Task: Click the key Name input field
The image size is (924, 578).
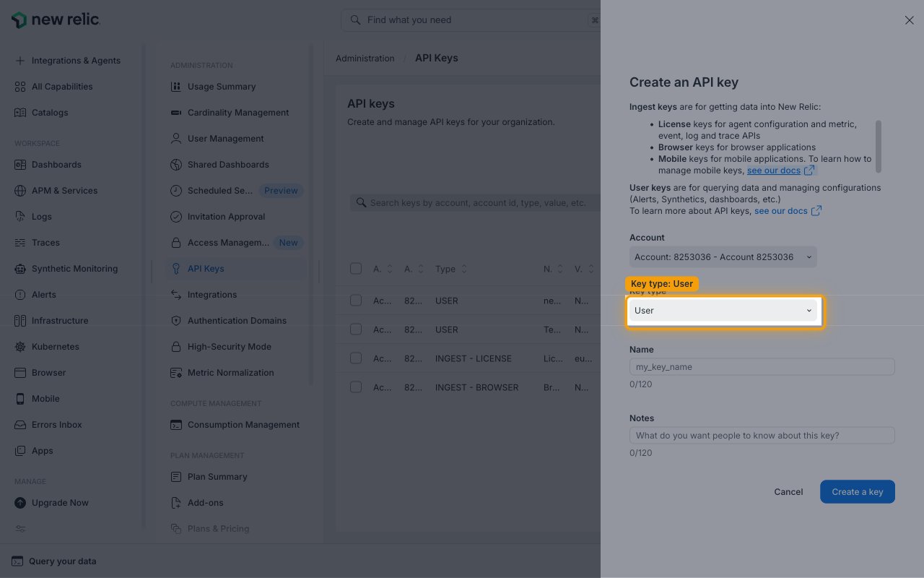Action: click(x=762, y=367)
